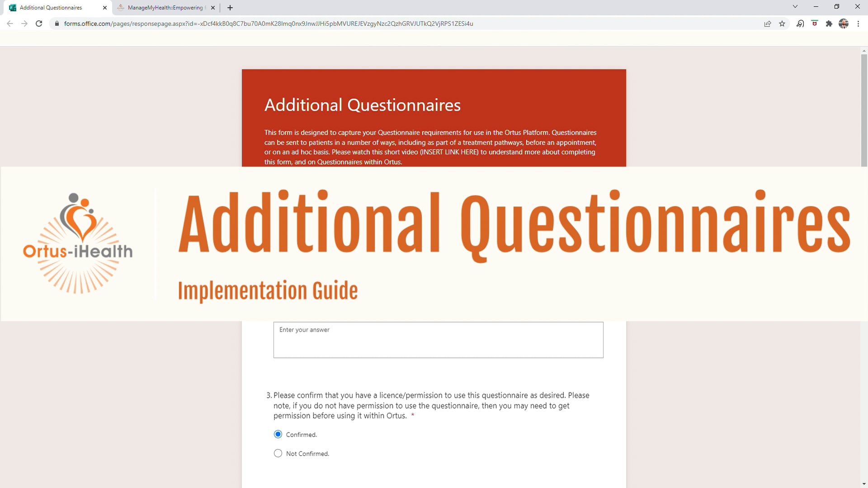868x488 pixels.
Task: Switch to the ManageMyHealth tab
Action: [x=165, y=8]
